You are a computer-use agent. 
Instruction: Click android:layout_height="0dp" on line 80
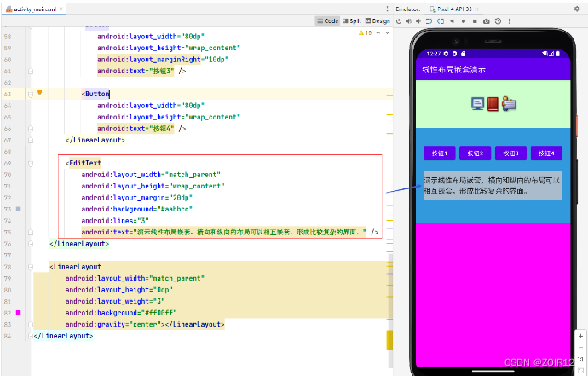[x=118, y=290]
